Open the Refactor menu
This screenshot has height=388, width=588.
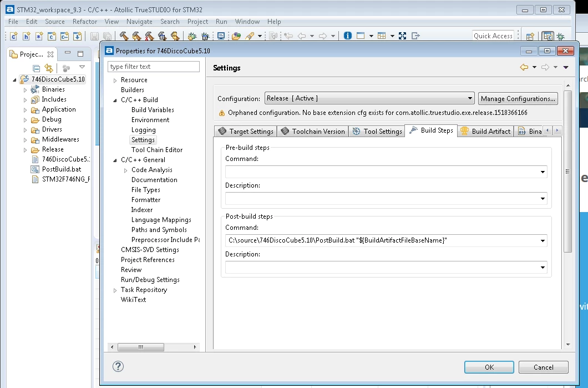(x=85, y=22)
